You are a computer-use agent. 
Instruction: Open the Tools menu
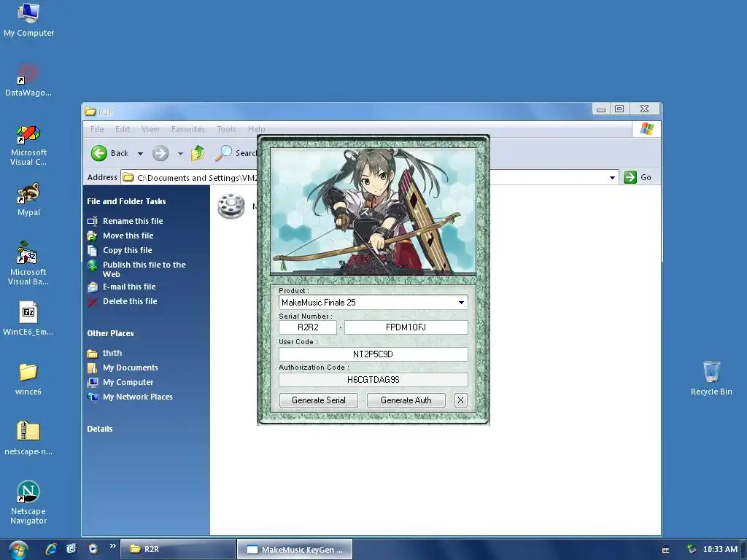tap(226, 129)
